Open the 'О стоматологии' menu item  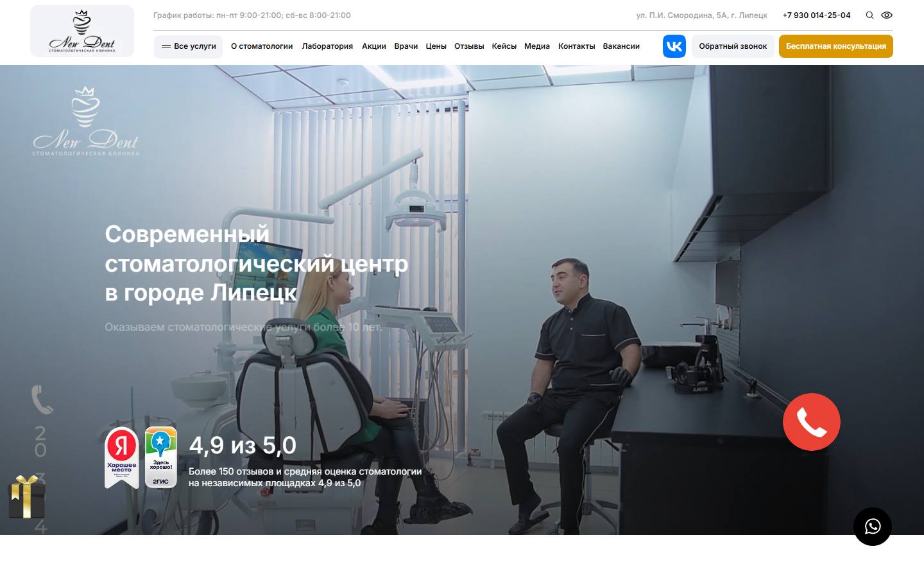point(262,46)
